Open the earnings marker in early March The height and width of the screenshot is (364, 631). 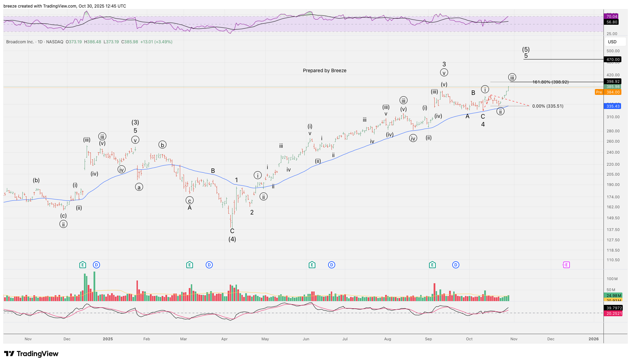[189, 265]
